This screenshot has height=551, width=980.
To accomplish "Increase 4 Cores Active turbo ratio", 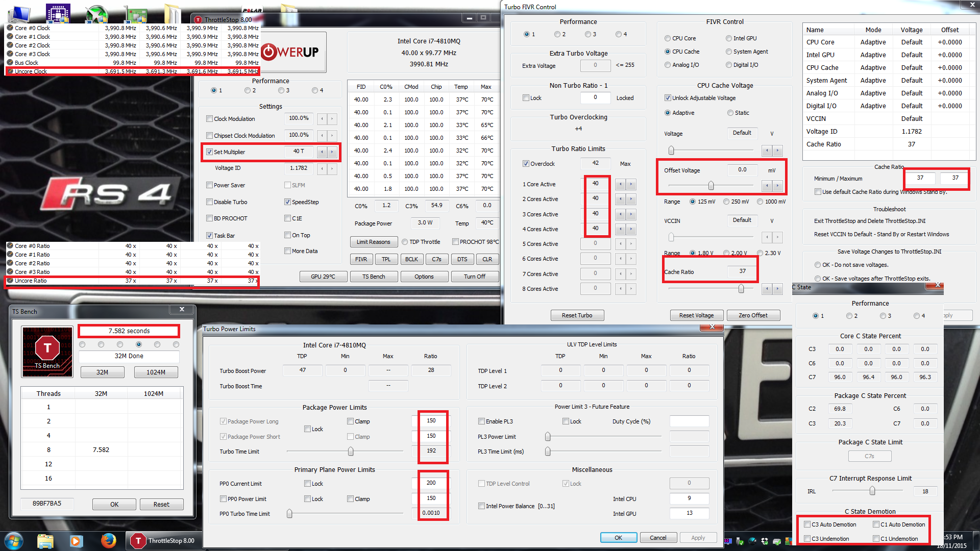I will coord(631,229).
